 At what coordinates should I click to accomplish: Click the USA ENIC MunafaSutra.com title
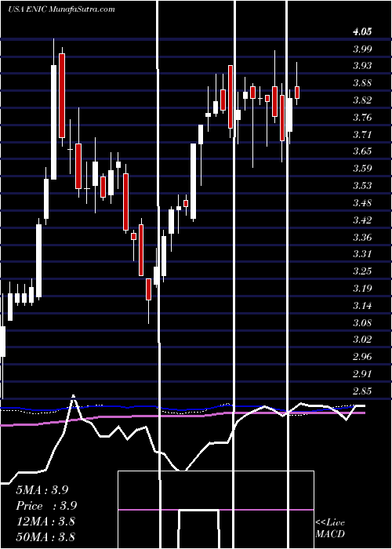click(x=61, y=9)
